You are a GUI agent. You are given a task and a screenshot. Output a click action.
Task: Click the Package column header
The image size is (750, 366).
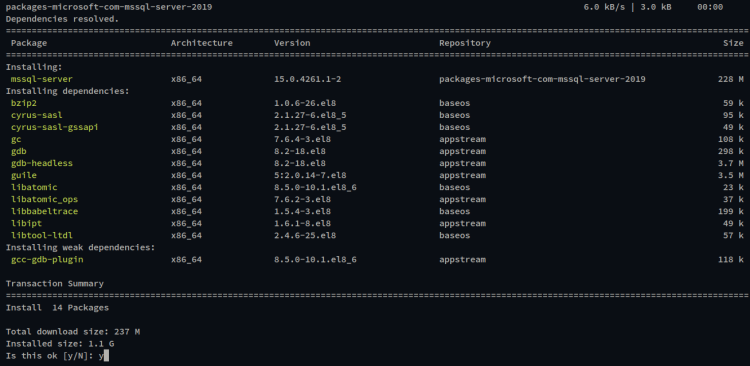pyautogui.click(x=29, y=43)
